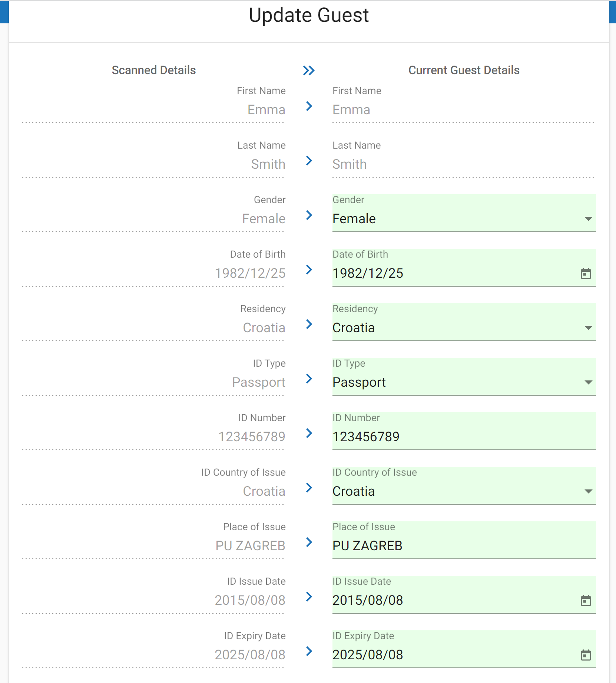The height and width of the screenshot is (683, 616).
Task: Click the arrow to copy scanned First Name
Action: tap(309, 107)
